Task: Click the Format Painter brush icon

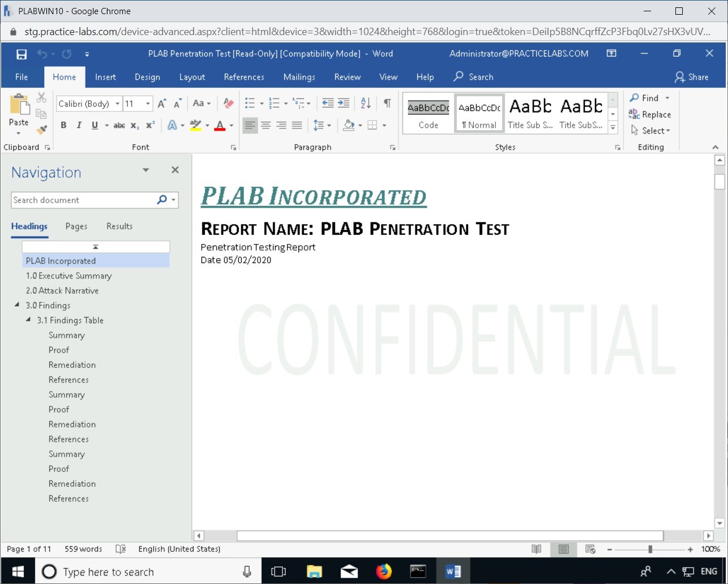Action: click(41, 130)
